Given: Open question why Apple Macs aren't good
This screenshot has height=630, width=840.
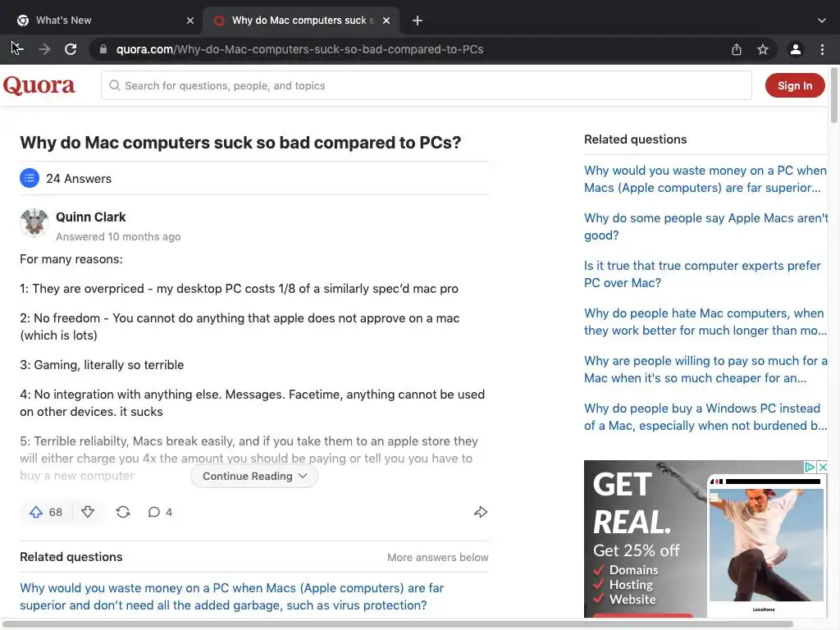Looking at the screenshot, I should [x=705, y=226].
